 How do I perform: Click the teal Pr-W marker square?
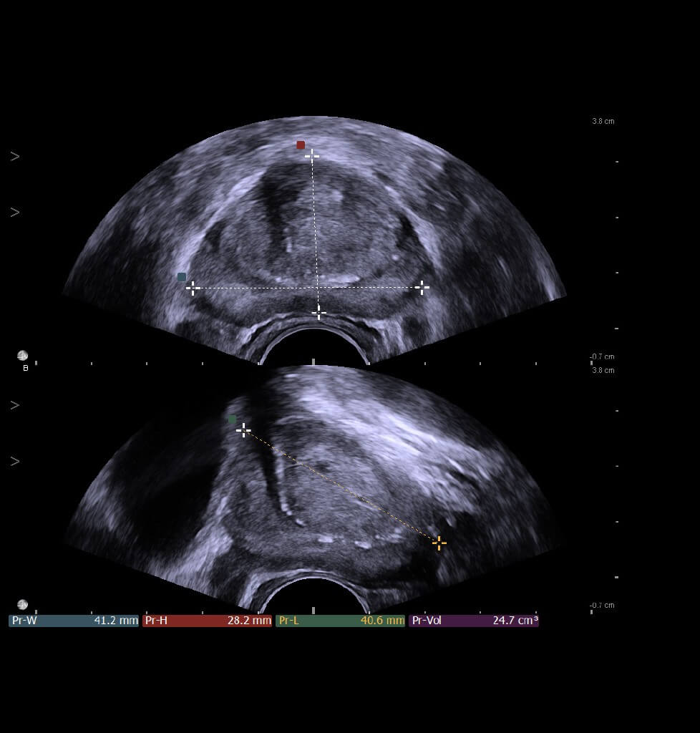pos(182,277)
